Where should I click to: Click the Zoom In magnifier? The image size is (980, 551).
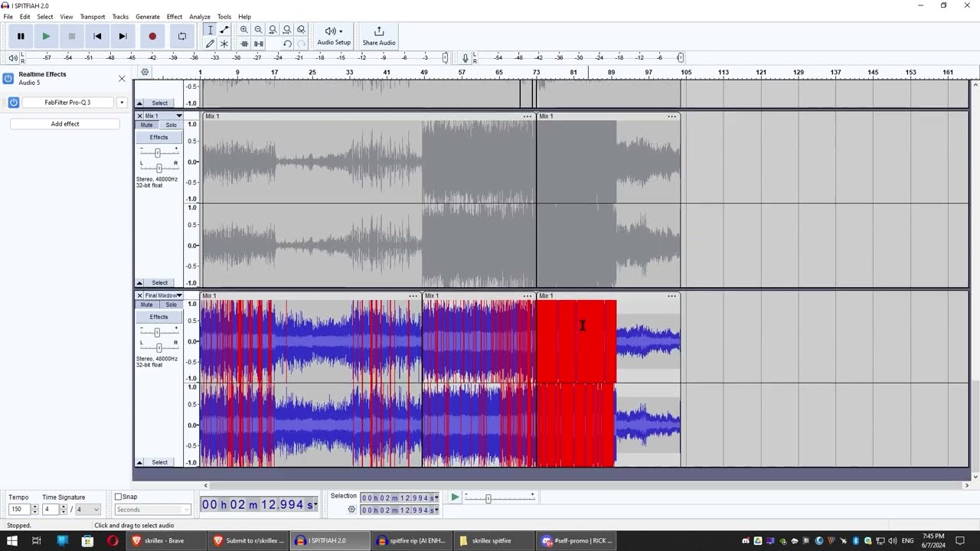[244, 30]
